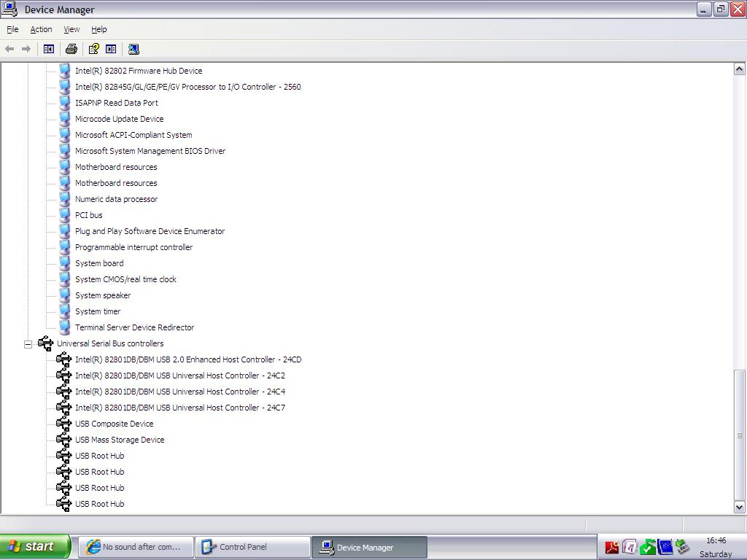This screenshot has height=560, width=747.
Task: Select Terminal Server Device Redirector
Action: 134,327
